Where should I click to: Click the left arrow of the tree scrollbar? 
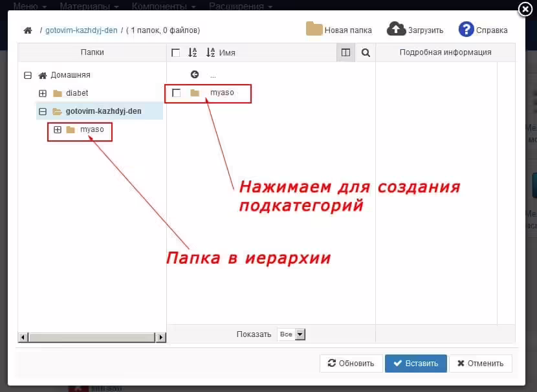(x=23, y=337)
